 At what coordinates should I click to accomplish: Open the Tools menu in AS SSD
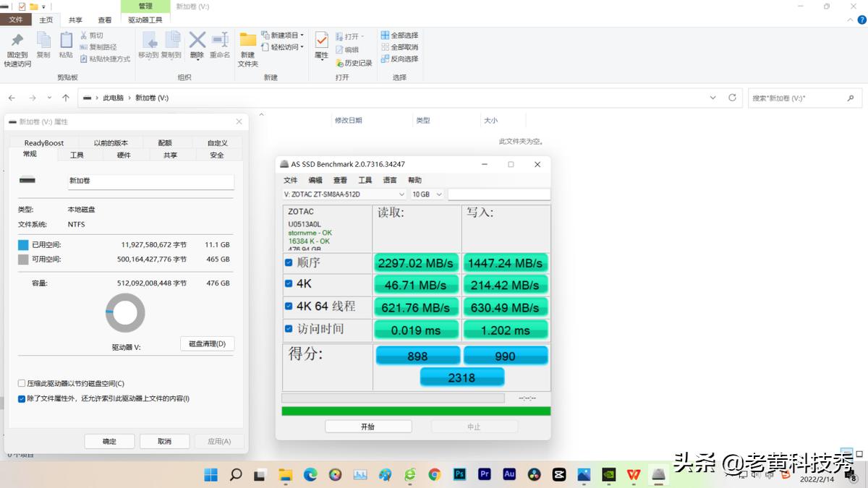364,179
